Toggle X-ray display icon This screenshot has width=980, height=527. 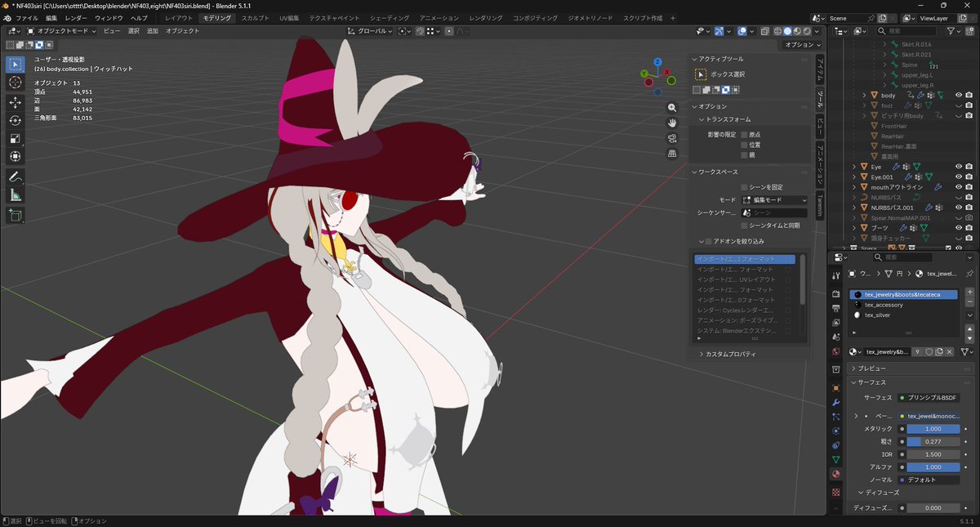coord(764,31)
